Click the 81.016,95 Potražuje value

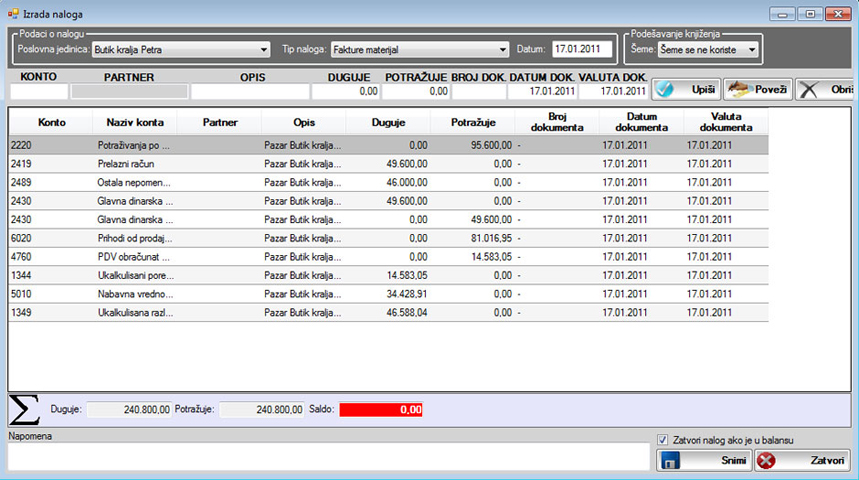pyautogui.click(x=491, y=238)
